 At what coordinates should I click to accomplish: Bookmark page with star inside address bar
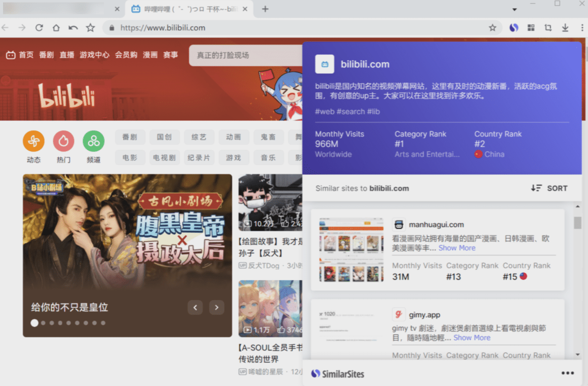coord(492,28)
